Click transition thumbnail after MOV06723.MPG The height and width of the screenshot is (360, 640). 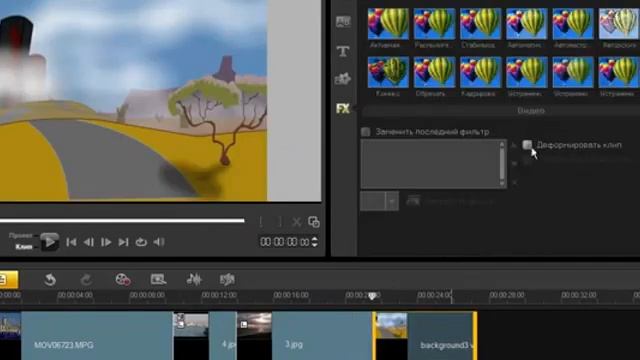[x=191, y=324]
